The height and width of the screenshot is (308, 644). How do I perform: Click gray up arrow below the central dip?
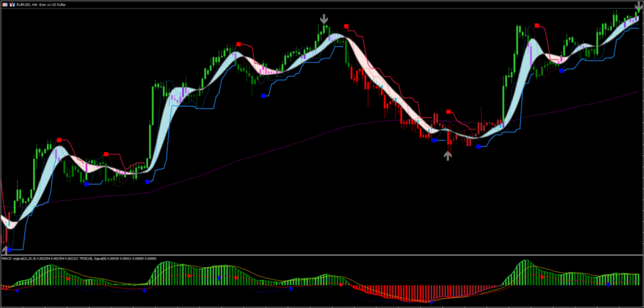pos(447,155)
